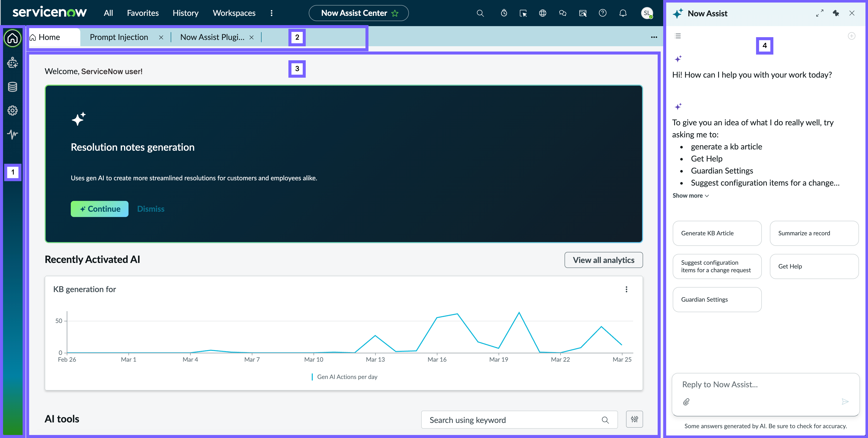Viewport: 868px width, 438px height.
Task: Click the 'Recently Activated AI' heading
Action: point(92,260)
